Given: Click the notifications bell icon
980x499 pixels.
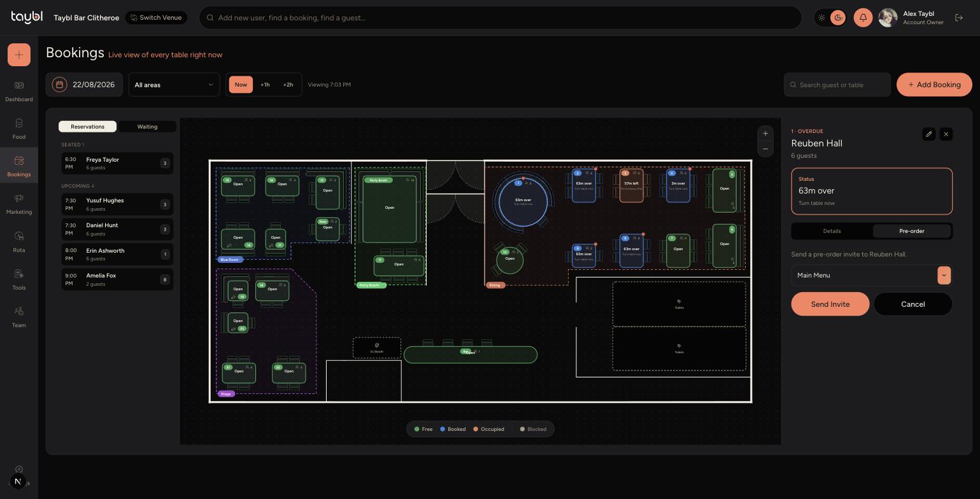Looking at the screenshot, I should (x=863, y=18).
